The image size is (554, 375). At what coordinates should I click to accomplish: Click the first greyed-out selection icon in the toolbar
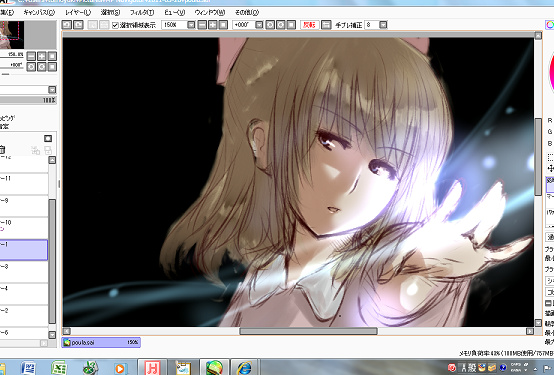coord(93,25)
